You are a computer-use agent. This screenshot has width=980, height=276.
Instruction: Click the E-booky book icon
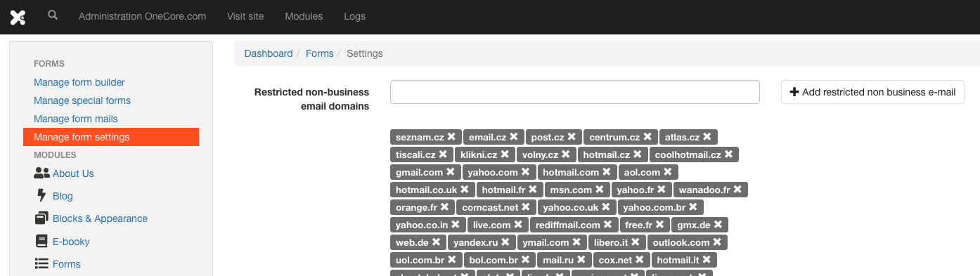41,242
